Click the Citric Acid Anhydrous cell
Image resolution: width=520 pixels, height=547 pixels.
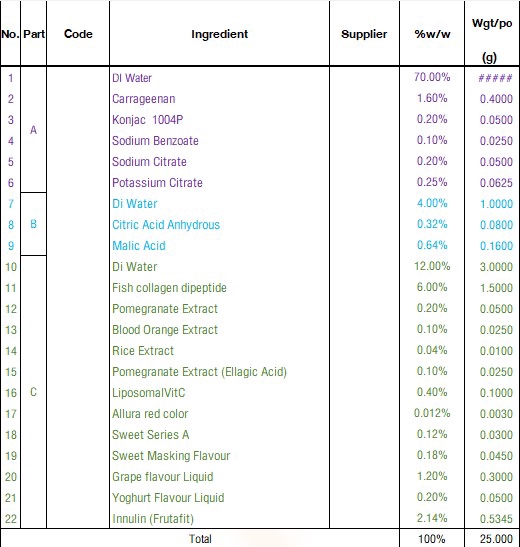(x=219, y=225)
